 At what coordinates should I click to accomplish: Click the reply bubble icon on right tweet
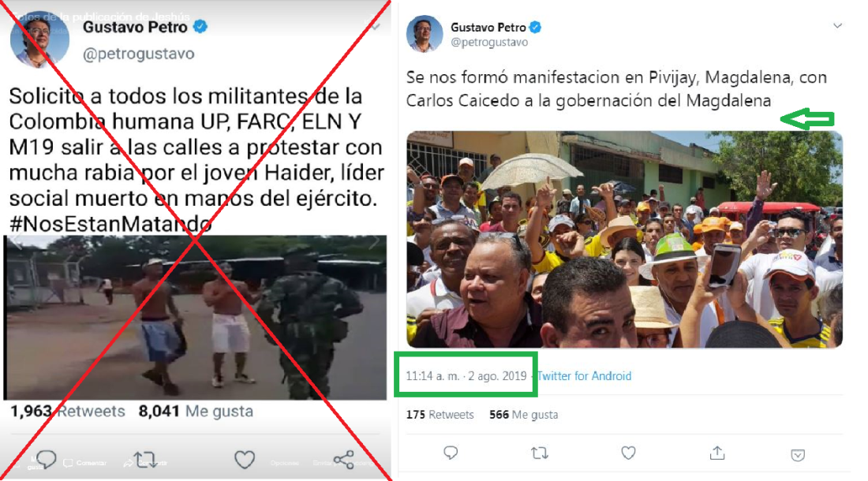click(451, 453)
